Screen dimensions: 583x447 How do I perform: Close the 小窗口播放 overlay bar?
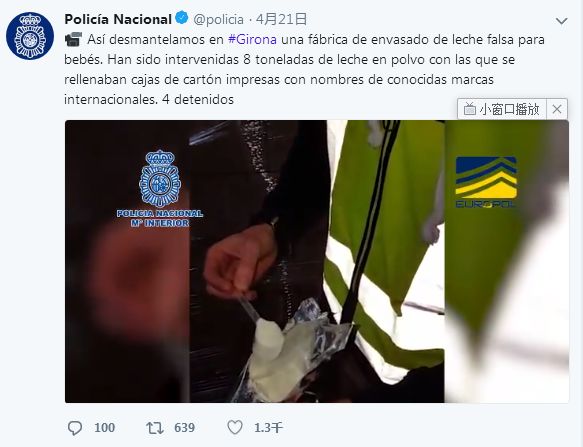[557, 109]
